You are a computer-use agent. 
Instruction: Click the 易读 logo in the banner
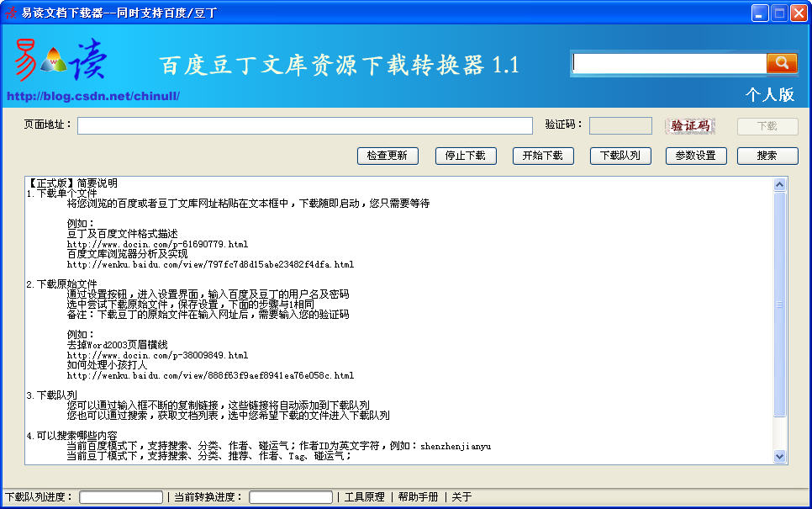pyautogui.click(x=61, y=60)
